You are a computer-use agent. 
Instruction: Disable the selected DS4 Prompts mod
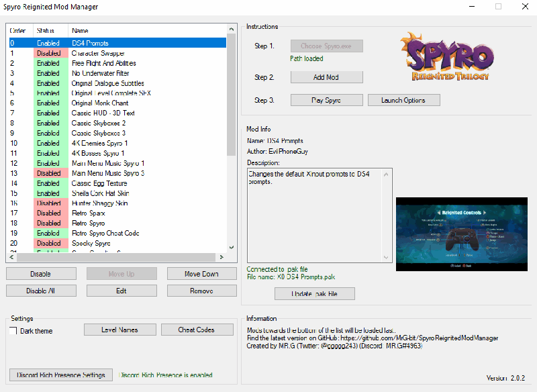coord(41,273)
